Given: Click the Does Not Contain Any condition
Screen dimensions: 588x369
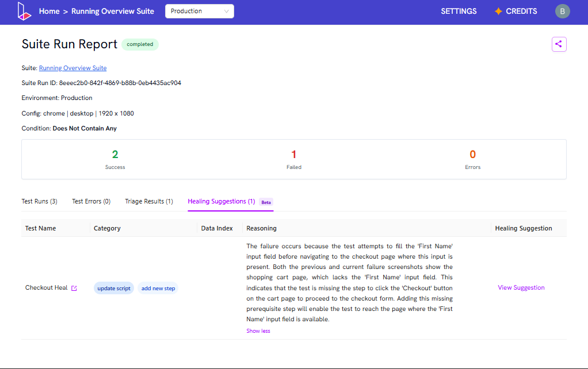Looking at the screenshot, I should click(85, 128).
